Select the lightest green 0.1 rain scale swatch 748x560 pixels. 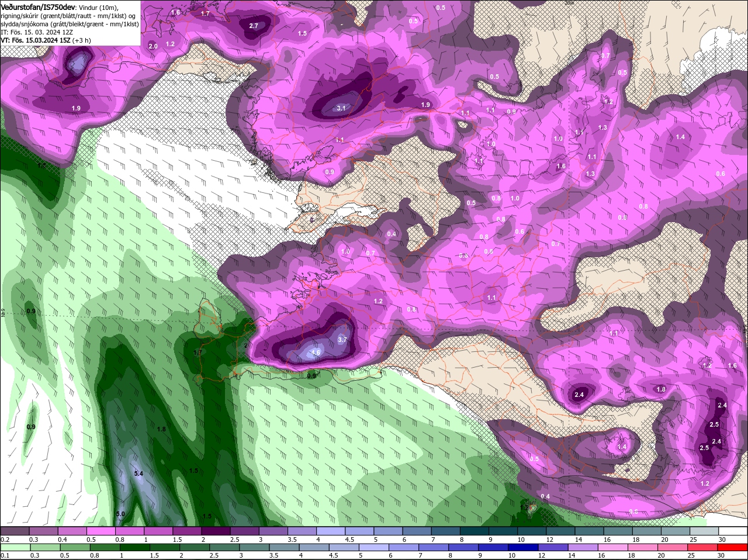coord(15,547)
